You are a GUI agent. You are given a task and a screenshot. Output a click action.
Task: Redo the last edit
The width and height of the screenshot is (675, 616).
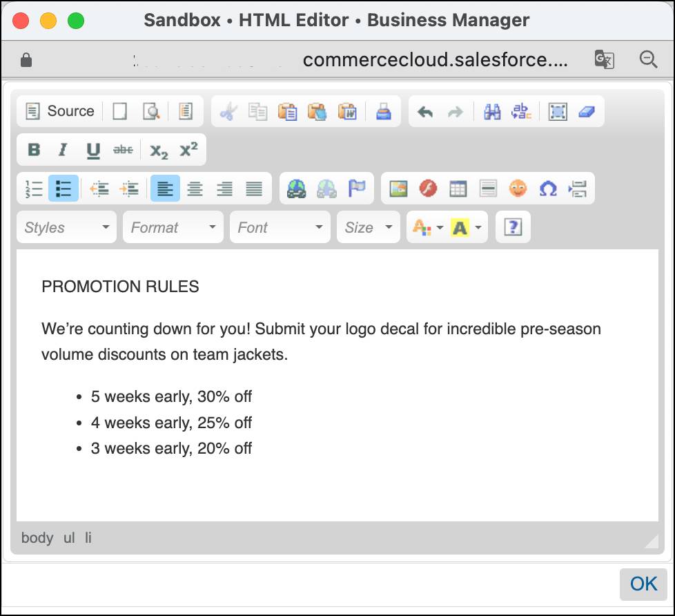tap(455, 112)
